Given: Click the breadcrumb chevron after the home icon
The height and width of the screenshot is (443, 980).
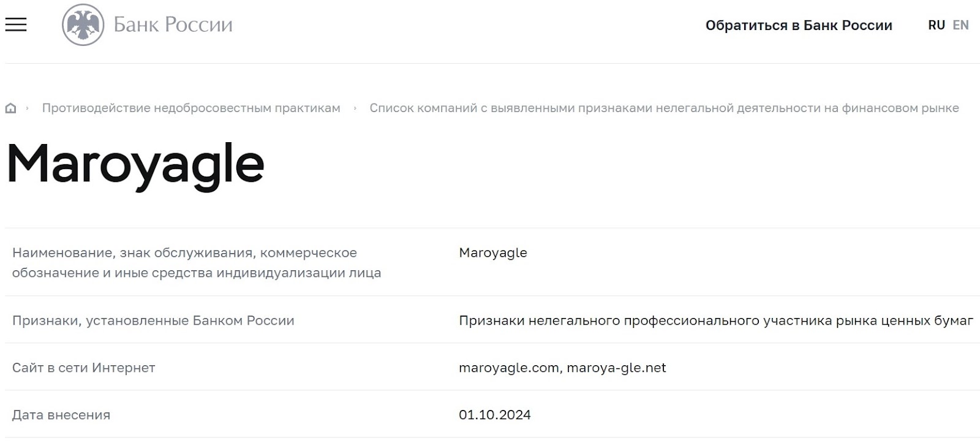Looking at the screenshot, I should pos(27,108).
